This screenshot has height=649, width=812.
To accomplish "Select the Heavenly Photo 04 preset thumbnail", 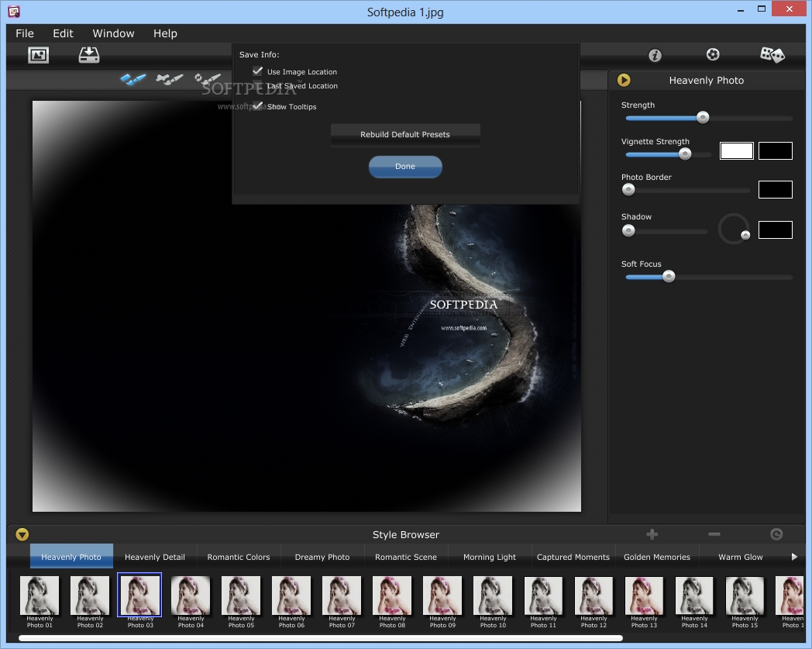I will 191,595.
